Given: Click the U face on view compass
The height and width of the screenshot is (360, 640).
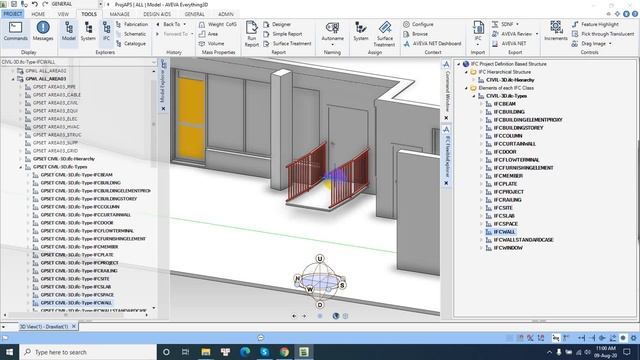Looking at the screenshot, I should (320, 259).
